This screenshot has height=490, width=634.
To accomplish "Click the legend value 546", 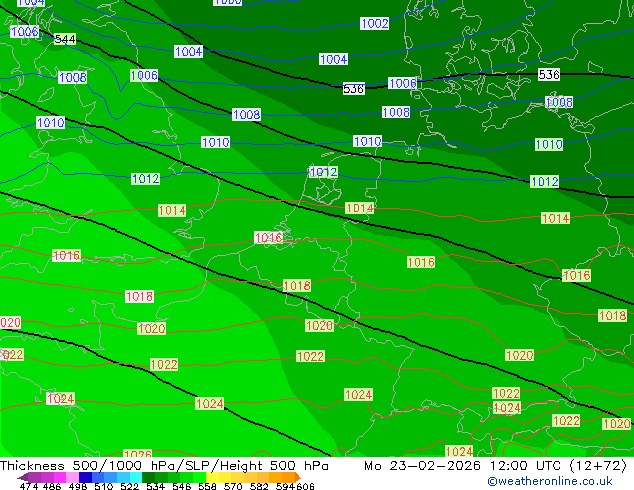I will tap(182, 486).
